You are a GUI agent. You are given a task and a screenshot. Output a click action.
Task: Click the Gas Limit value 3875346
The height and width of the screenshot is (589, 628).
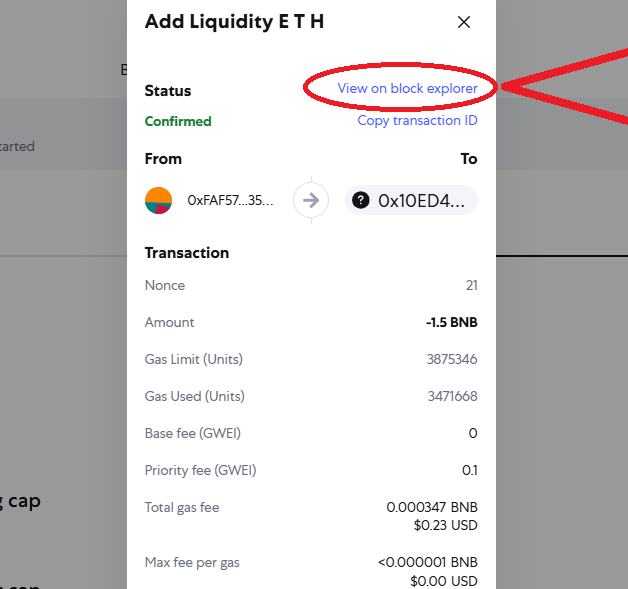point(452,359)
